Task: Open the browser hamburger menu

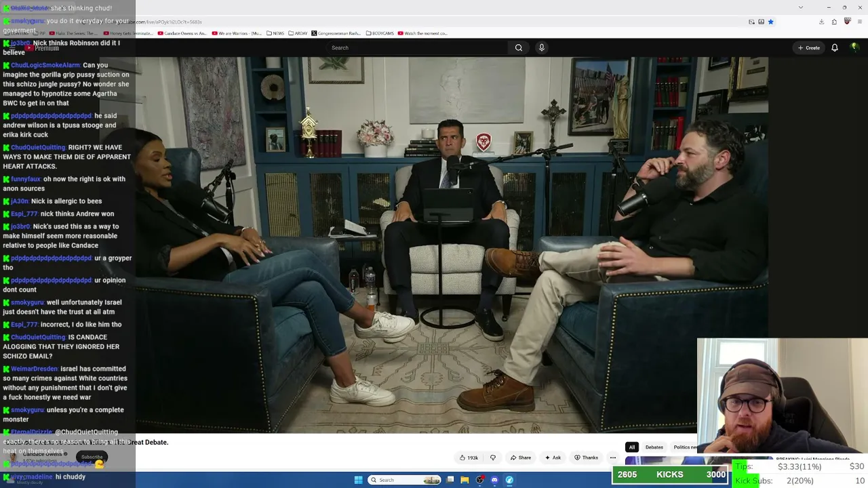Action: click(x=859, y=22)
